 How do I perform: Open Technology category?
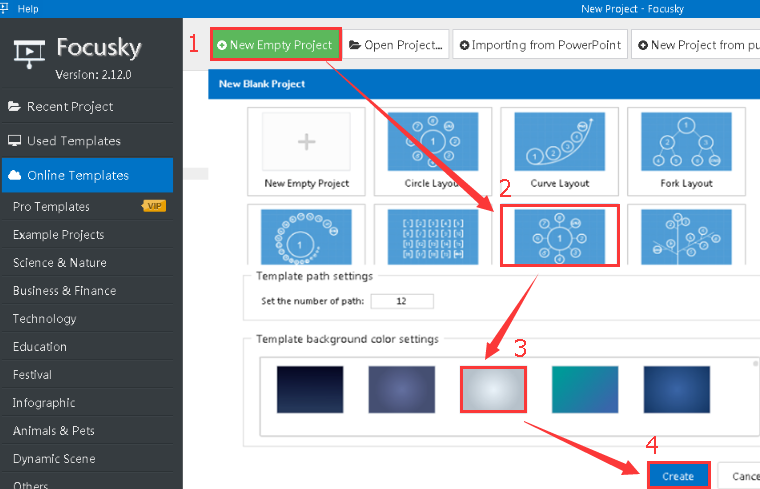[87, 318]
